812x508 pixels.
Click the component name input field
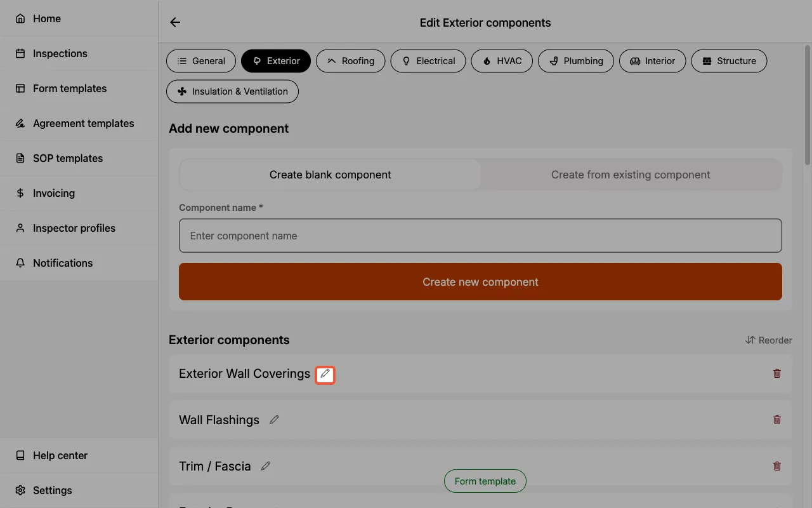[x=480, y=236]
